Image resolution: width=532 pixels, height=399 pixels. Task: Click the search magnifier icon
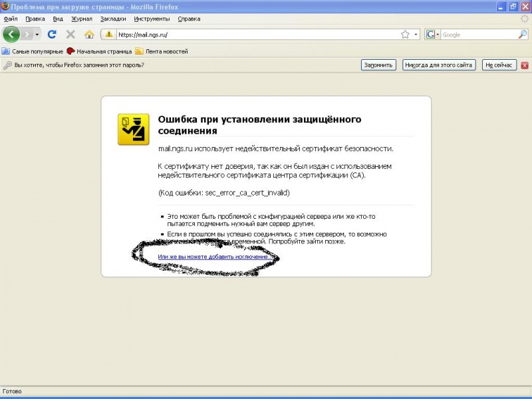523,35
